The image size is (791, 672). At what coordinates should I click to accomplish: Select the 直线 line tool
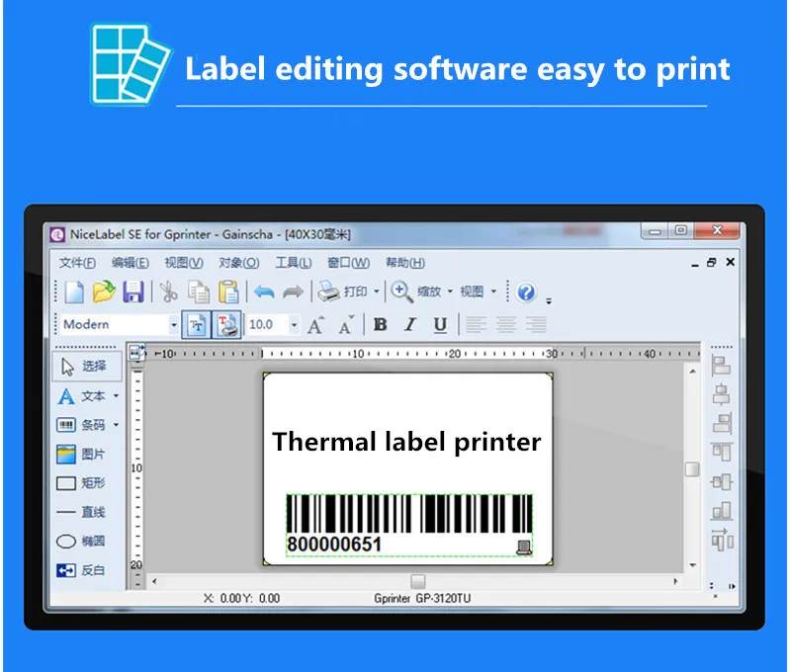click(x=81, y=512)
